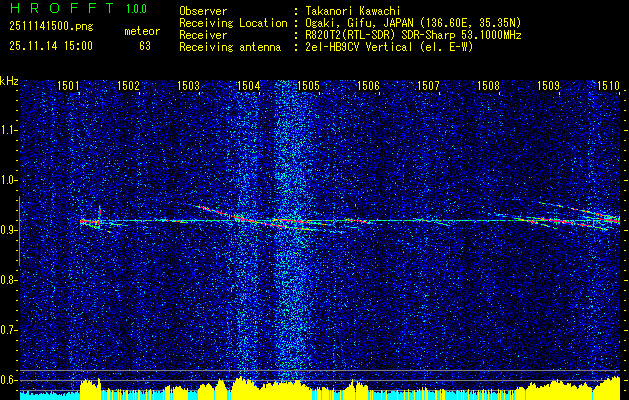
Task: Click the observer name Takanori Kawachi
Action: tap(353, 11)
